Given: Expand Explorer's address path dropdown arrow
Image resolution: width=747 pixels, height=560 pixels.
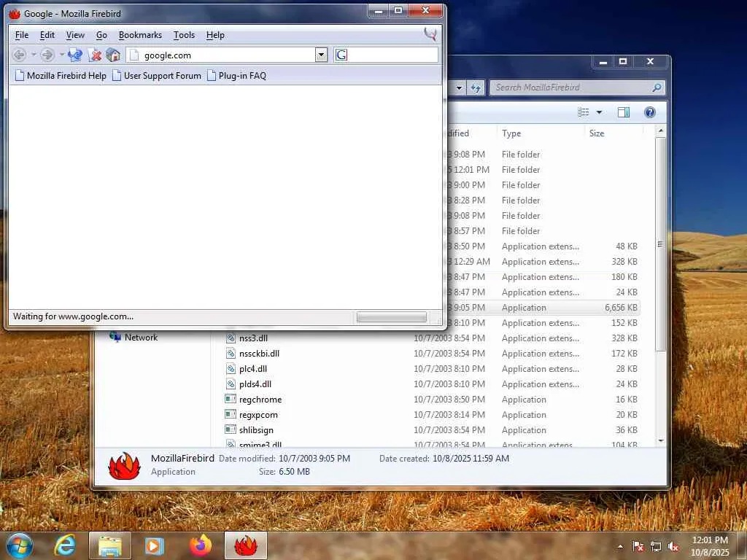Looking at the screenshot, I should tap(459, 87).
